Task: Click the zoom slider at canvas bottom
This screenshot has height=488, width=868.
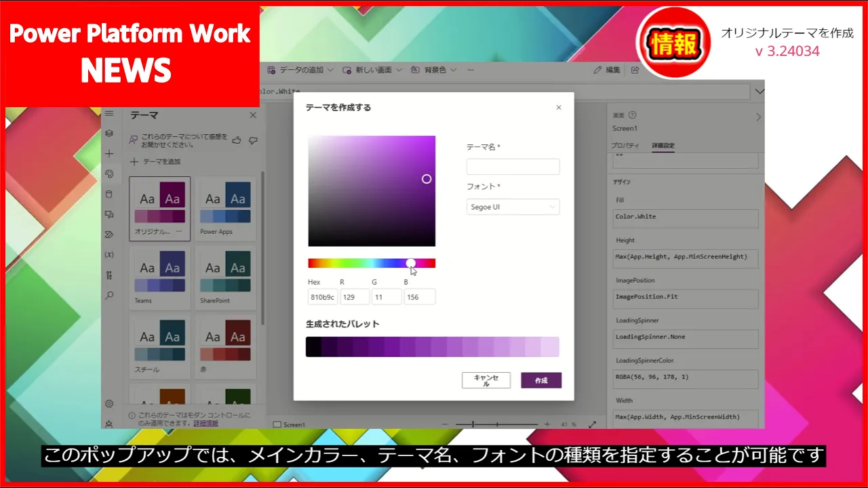Action: (x=497, y=424)
